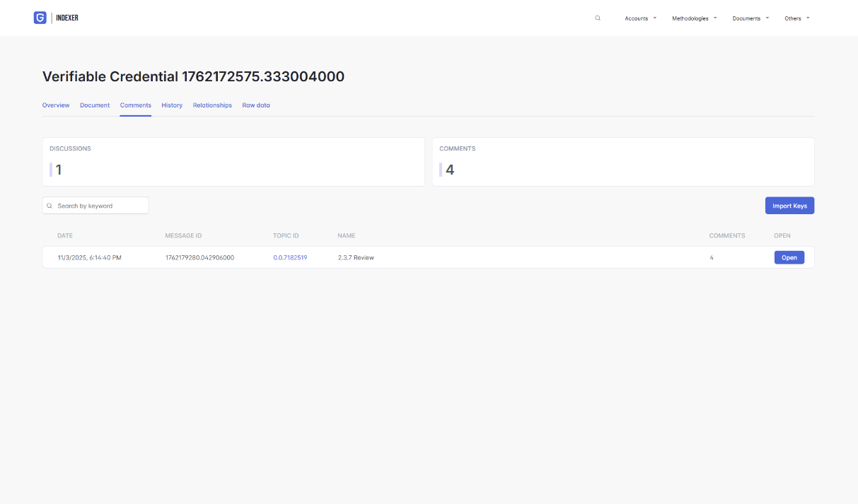Follow the topic ID 0.0.7182519 link
Image resolution: width=858 pixels, height=504 pixels.
pyautogui.click(x=290, y=258)
